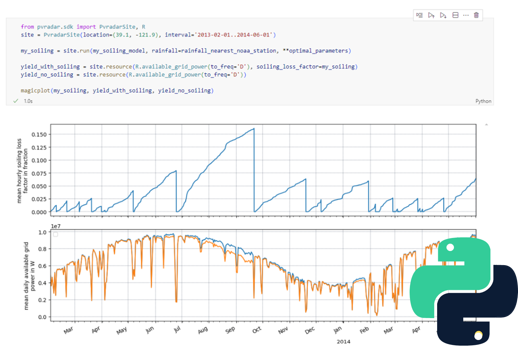This screenshot has width=523, height=361.
Task: Click the 1.0s execution time label
Action: tap(28, 101)
